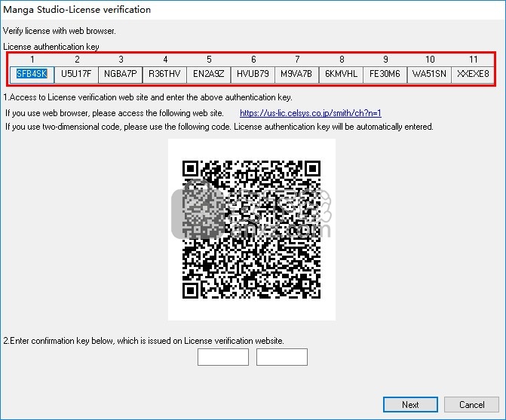Select key field 5 containing EN2A9Z
Screen dimensions: 506x420
[208, 75]
